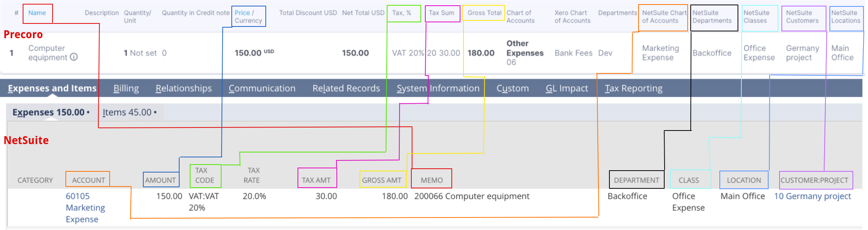Screen dimensions: 868x230
Task: Switch to the Tax Reporting tab
Action: point(634,88)
